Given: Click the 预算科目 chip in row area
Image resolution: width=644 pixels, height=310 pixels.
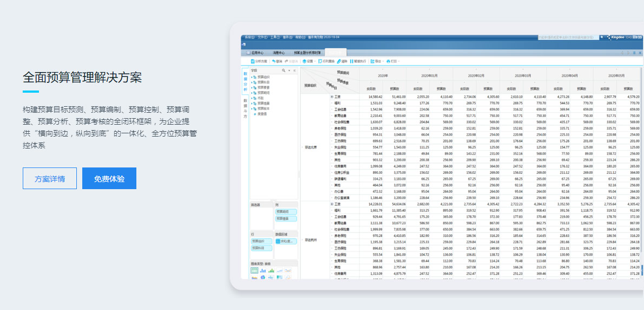Looking at the screenshot, I should (x=261, y=248).
